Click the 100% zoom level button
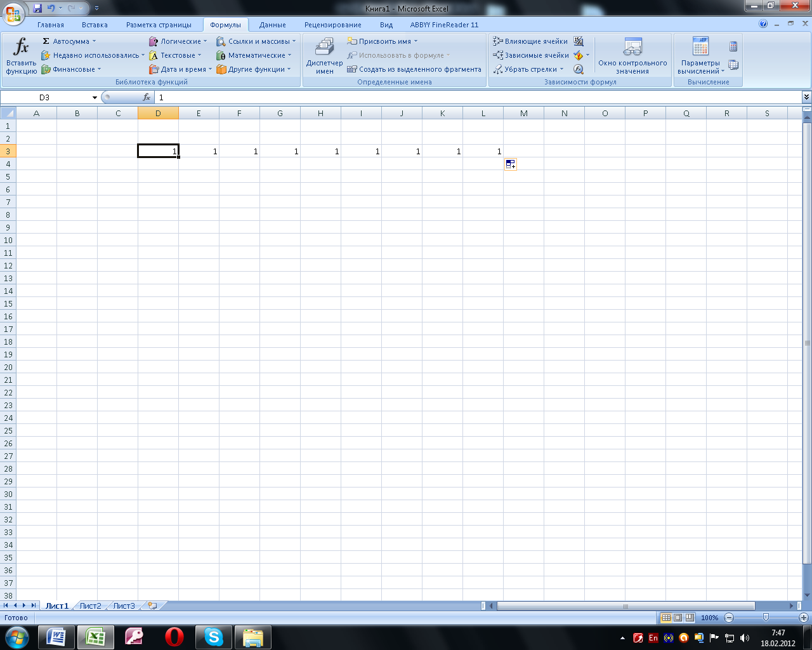This screenshot has height=650, width=812. (709, 618)
